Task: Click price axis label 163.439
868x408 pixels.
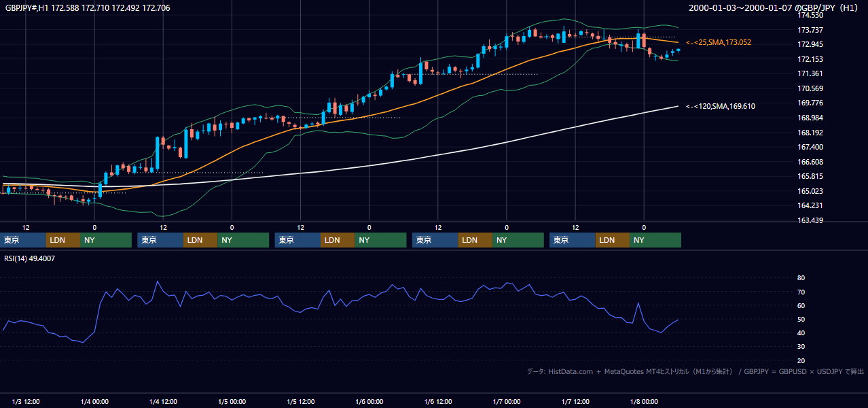Action: [x=810, y=220]
